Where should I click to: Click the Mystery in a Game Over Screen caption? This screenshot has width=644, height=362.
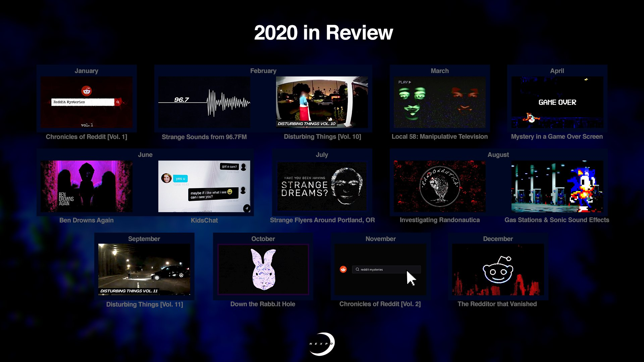557,136
